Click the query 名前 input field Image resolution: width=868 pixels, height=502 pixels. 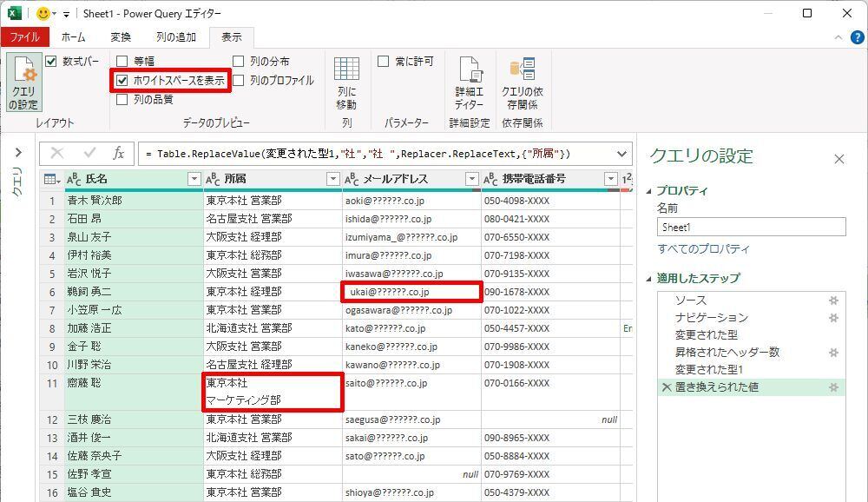(751, 227)
